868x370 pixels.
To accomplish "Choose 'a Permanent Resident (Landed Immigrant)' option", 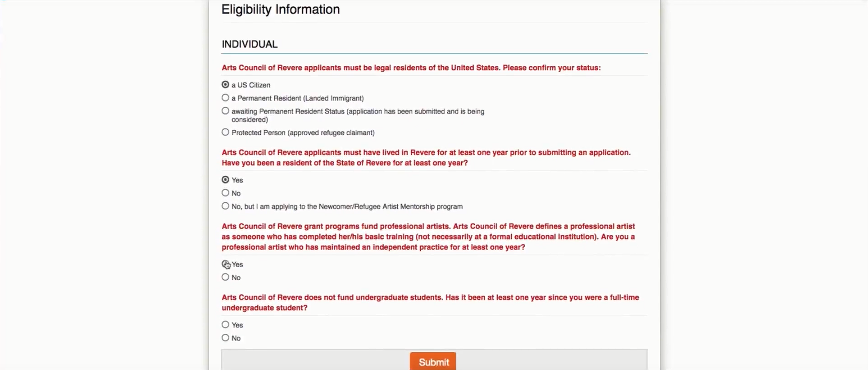I will click(x=225, y=98).
